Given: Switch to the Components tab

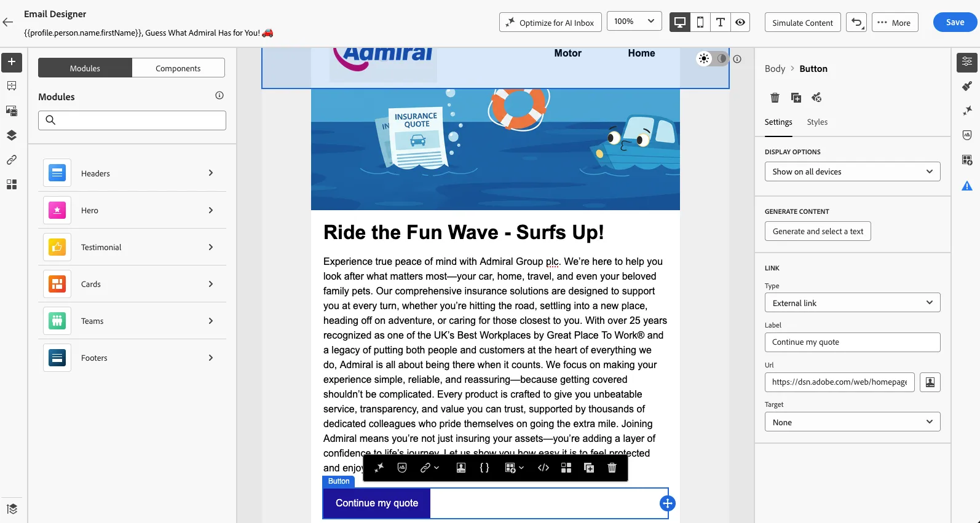Looking at the screenshot, I should tap(178, 68).
